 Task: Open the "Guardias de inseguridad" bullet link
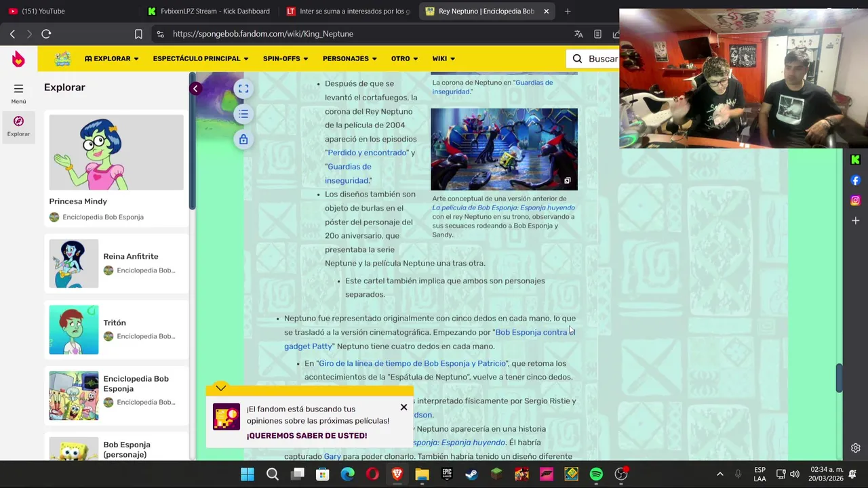pyautogui.click(x=348, y=174)
